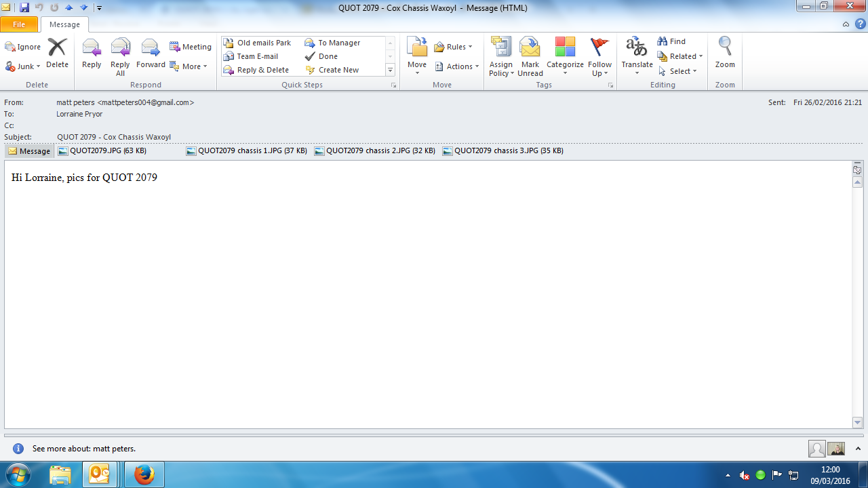Screen dimensions: 868x488
Task: Open the Related dropdown
Action: point(680,56)
